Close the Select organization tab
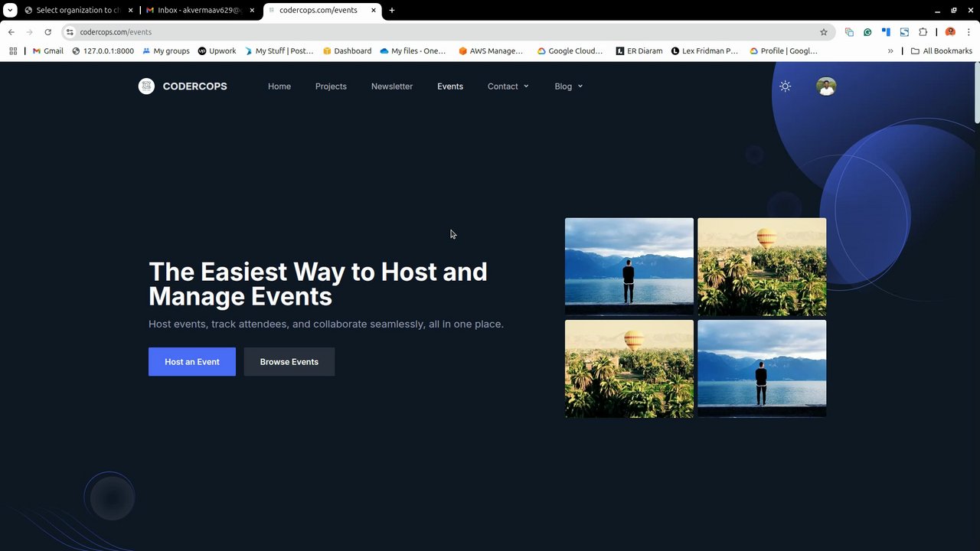The width and height of the screenshot is (980, 551). (130, 10)
